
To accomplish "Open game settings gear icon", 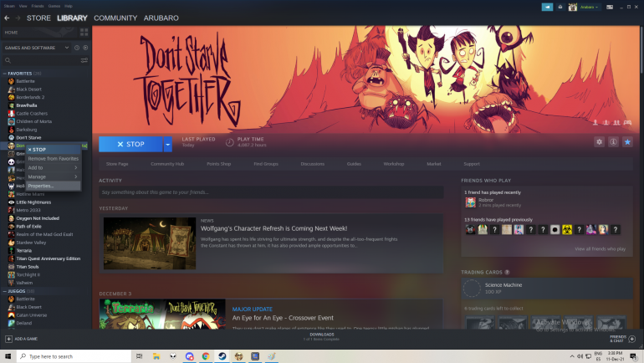I will 599,142.
